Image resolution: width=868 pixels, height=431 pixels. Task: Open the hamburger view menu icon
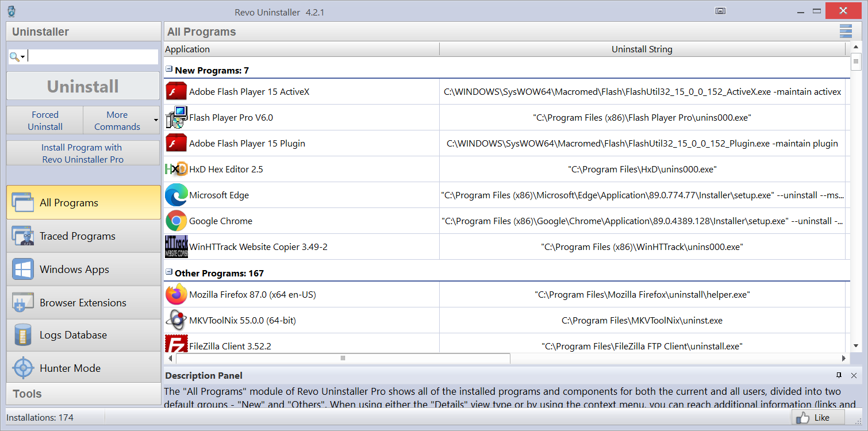click(846, 32)
